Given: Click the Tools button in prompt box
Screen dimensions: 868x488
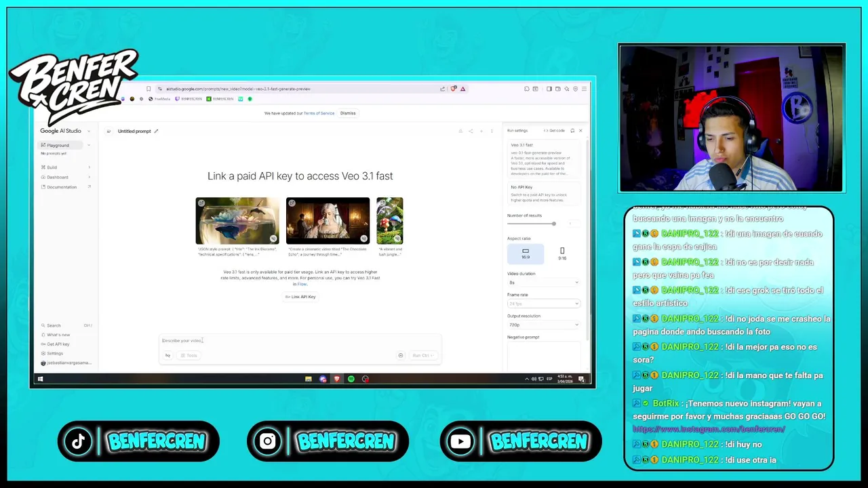Looking at the screenshot, I should click(x=189, y=355).
